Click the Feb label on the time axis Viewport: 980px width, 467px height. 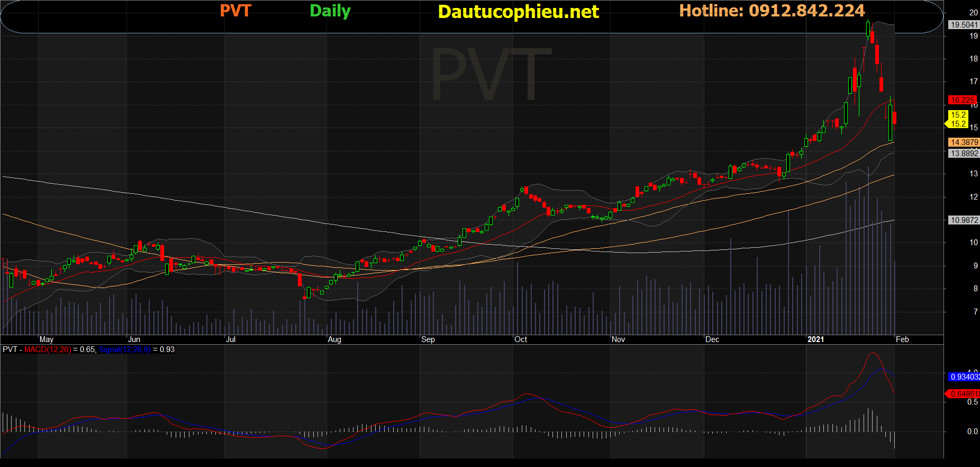point(902,339)
